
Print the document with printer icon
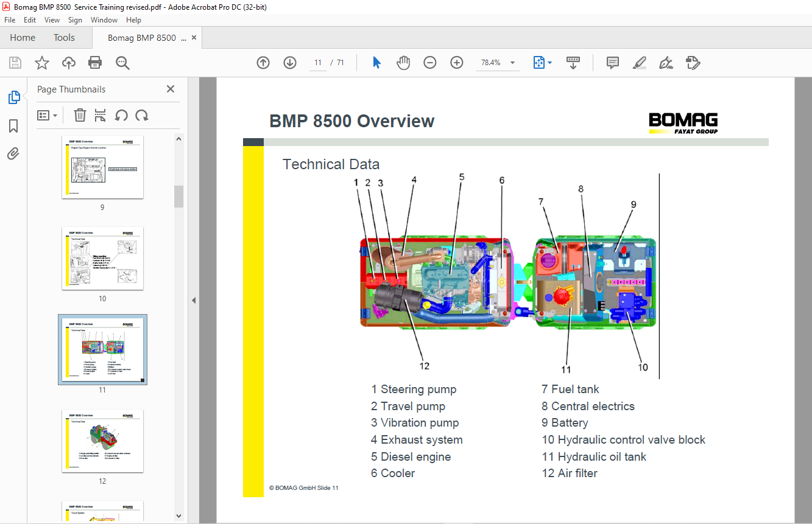95,63
